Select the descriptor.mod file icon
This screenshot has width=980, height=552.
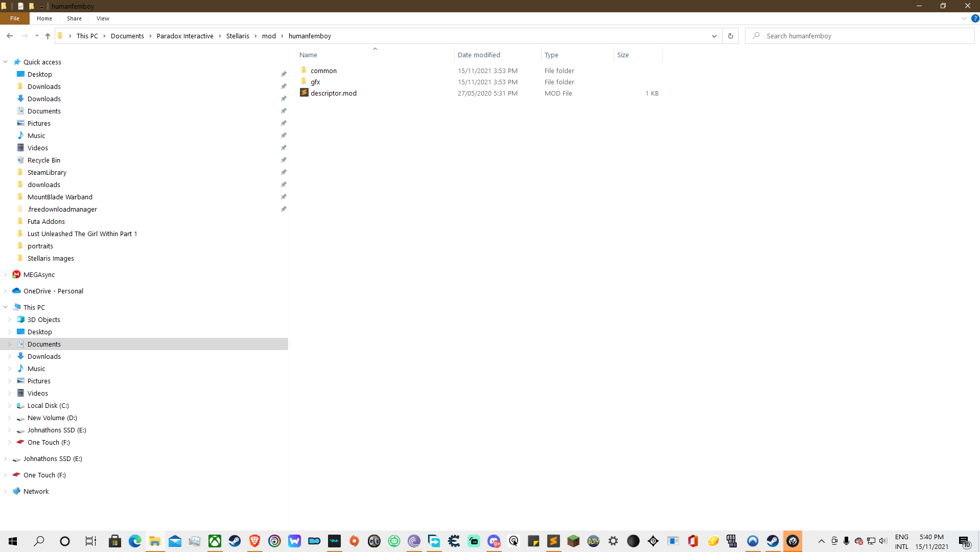point(304,93)
